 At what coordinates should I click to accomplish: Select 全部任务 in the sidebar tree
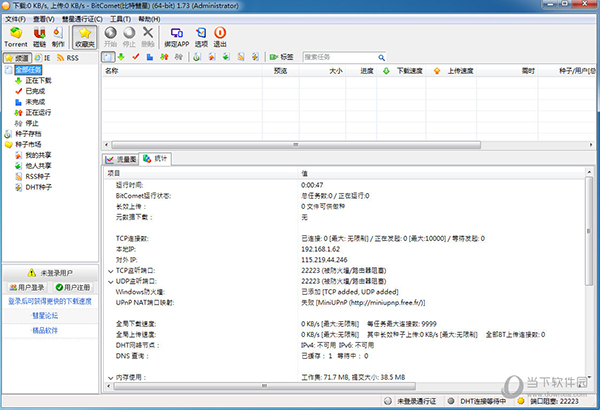coord(28,70)
